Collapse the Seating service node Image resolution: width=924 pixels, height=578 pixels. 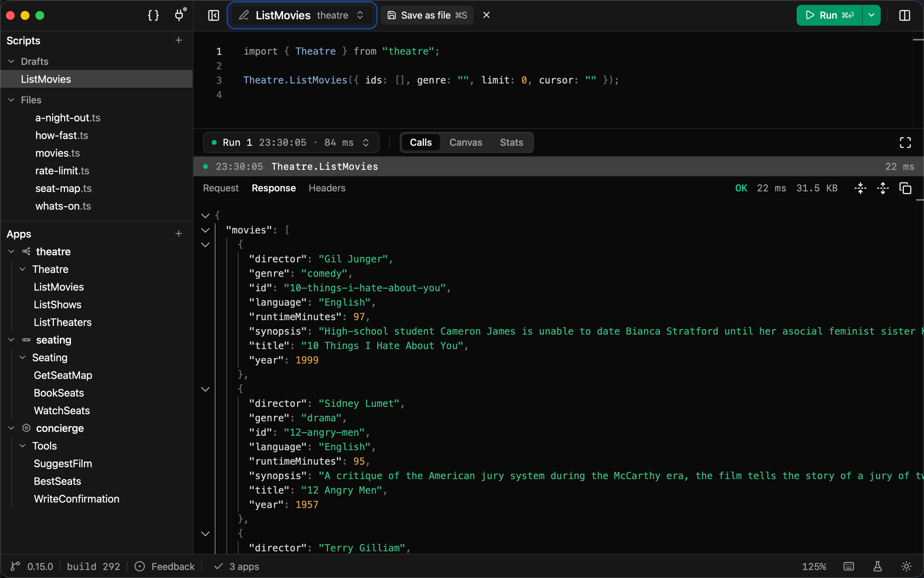click(22, 357)
